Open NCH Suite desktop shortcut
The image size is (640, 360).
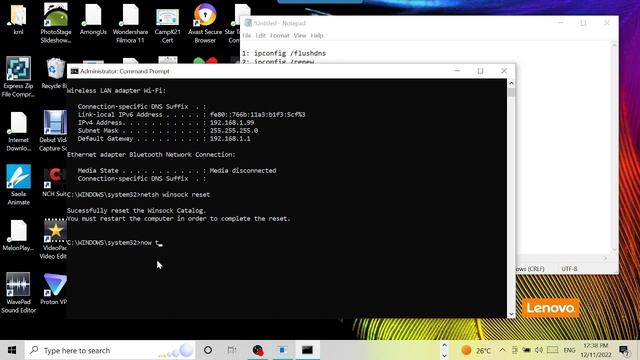[55, 182]
